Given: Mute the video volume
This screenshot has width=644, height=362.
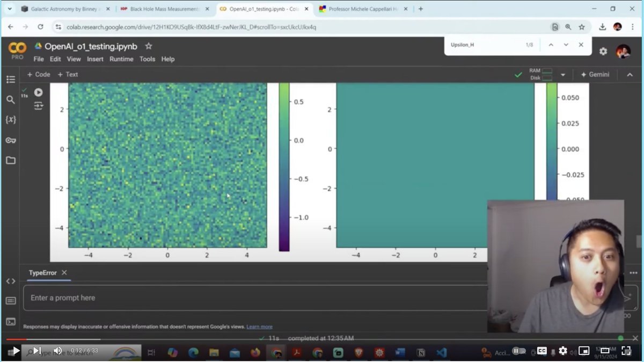Looking at the screenshot, I should (58, 351).
